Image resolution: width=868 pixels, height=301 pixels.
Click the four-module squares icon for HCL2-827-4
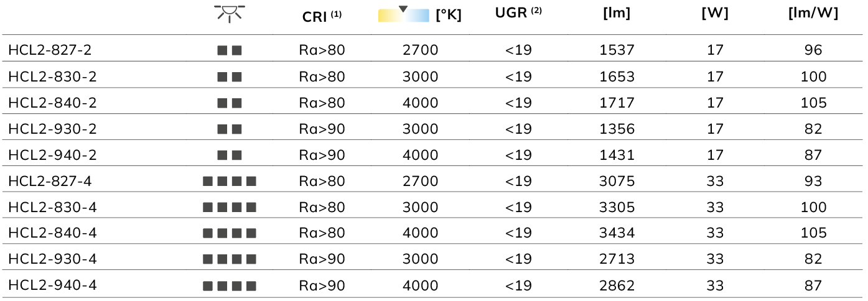coord(229,182)
